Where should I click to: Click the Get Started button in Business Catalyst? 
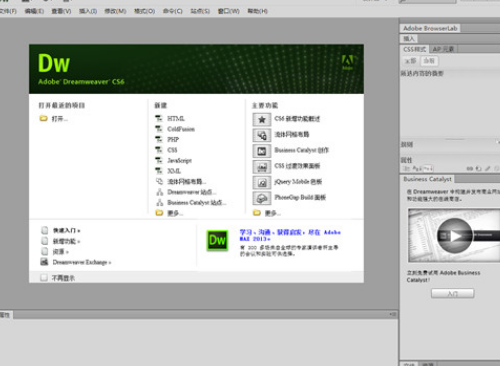click(x=452, y=294)
